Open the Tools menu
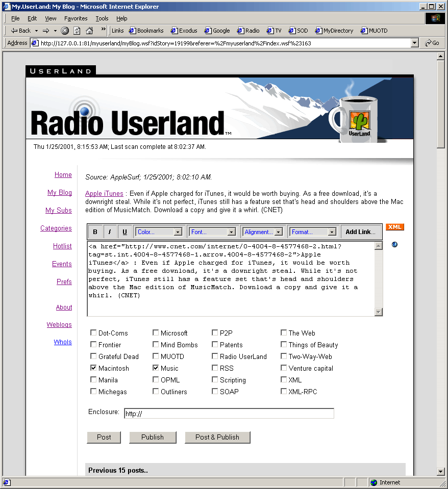 (102, 18)
